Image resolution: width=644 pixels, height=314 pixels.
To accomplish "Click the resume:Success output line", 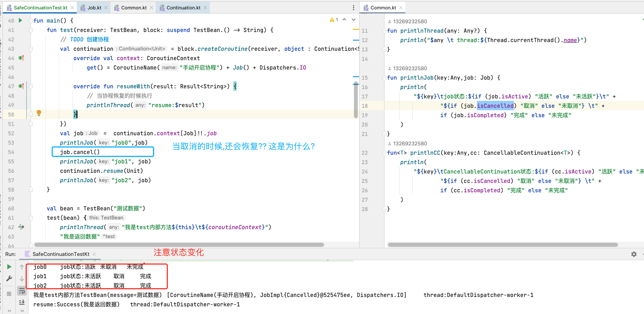I will 137,304.
